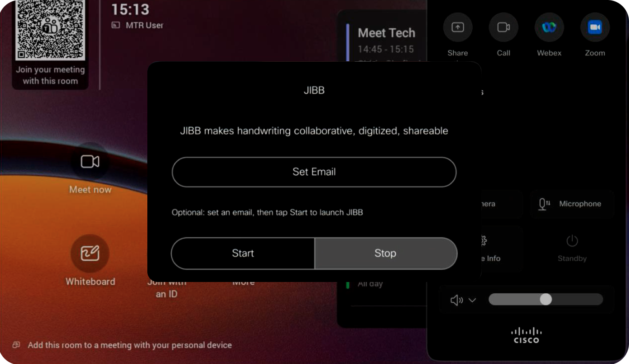629x364 pixels.
Task: Click Join your meeting with this room text
Action: pyautogui.click(x=50, y=75)
